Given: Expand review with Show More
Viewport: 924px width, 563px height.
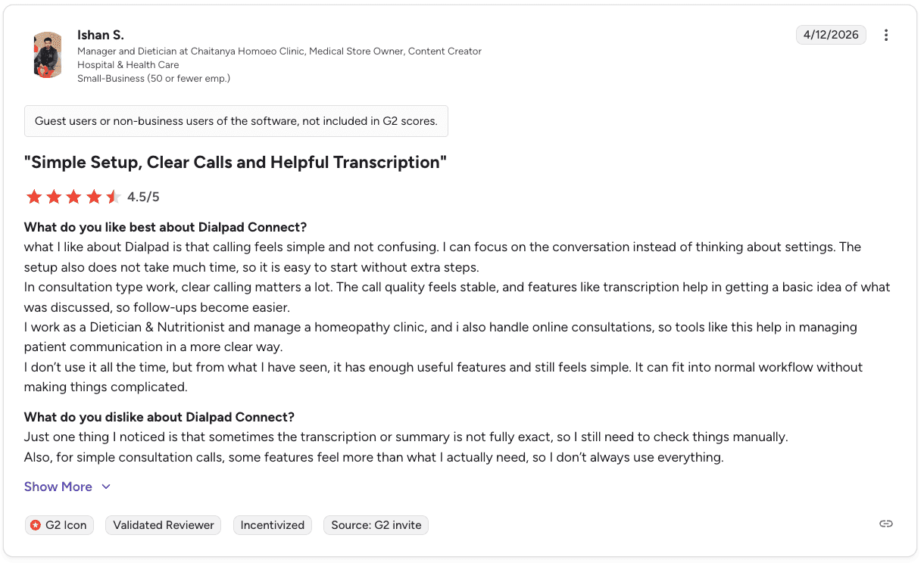Looking at the screenshot, I should (58, 487).
